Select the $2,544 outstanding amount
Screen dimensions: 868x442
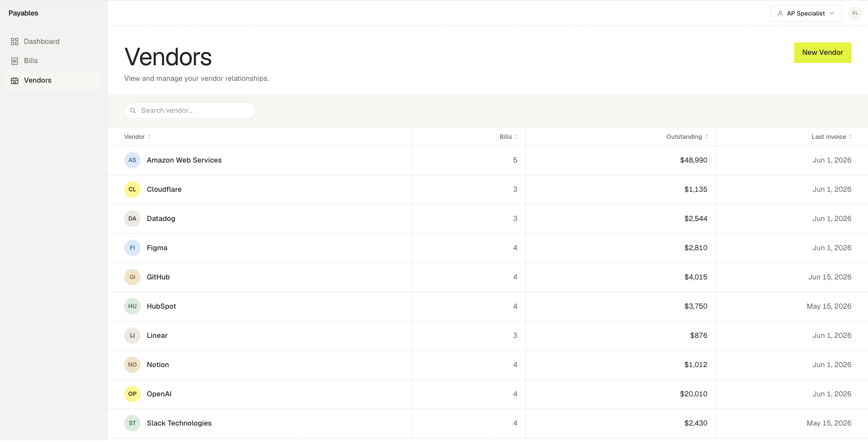click(x=696, y=219)
